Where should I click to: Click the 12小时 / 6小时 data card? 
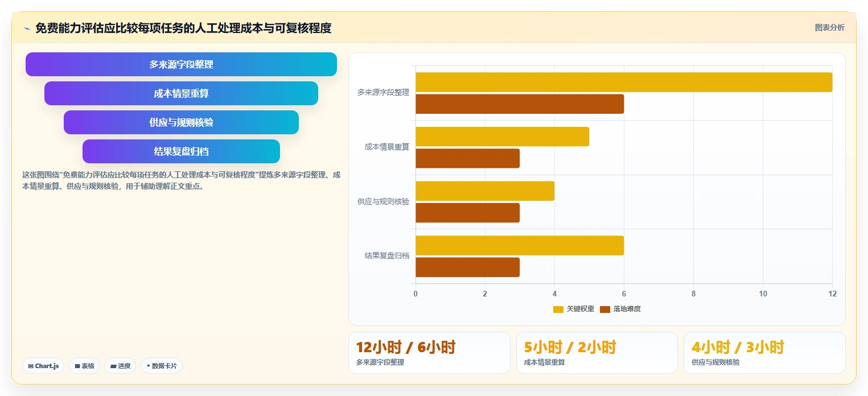click(x=429, y=353)
